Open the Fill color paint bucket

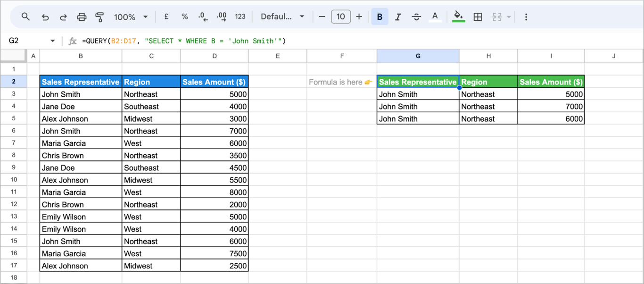point(458,17)
